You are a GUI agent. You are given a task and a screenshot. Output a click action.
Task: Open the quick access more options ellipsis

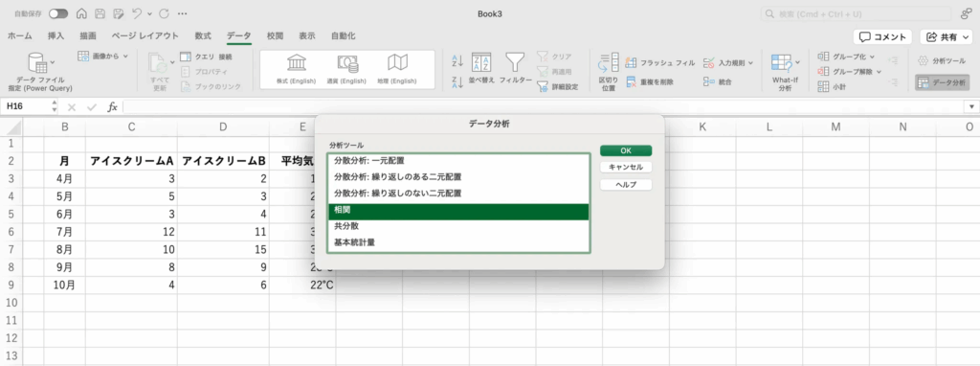click(183, 13)
